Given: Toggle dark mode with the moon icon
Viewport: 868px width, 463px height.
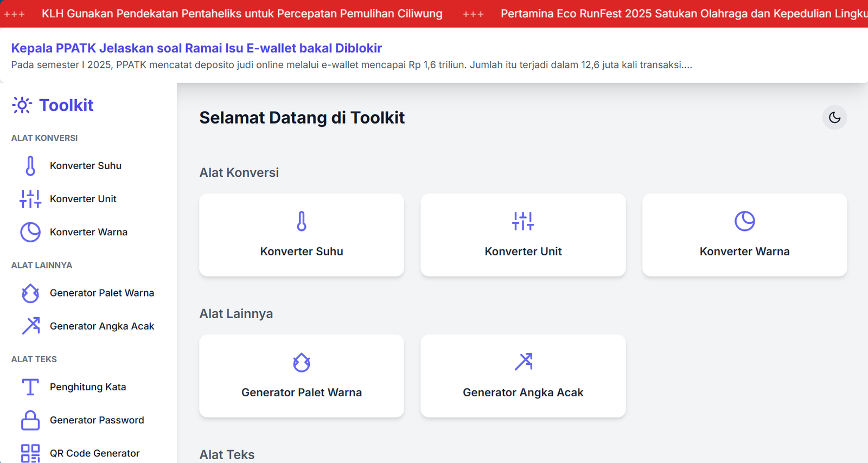Looking at the screenshot, I should tap(834, 118).
